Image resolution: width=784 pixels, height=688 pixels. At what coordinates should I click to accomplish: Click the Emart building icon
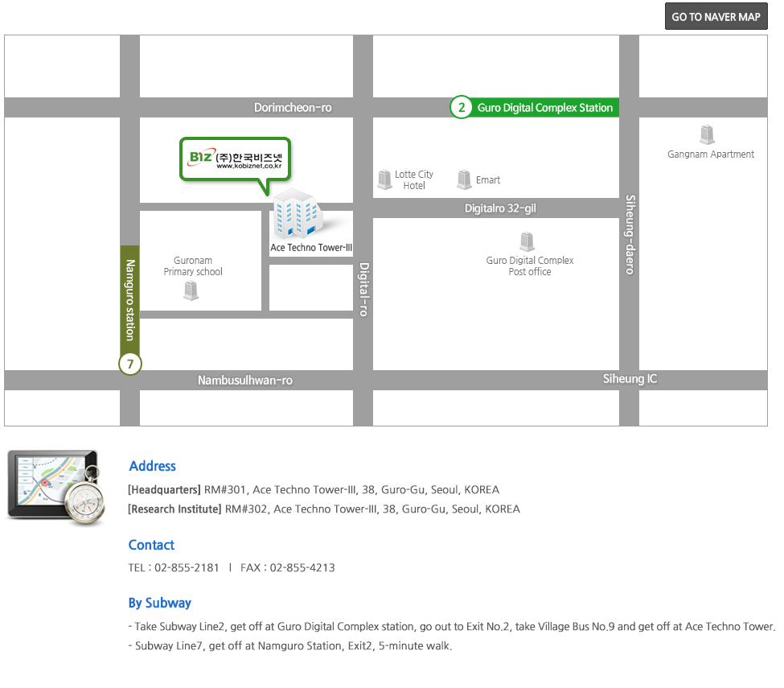464,179
